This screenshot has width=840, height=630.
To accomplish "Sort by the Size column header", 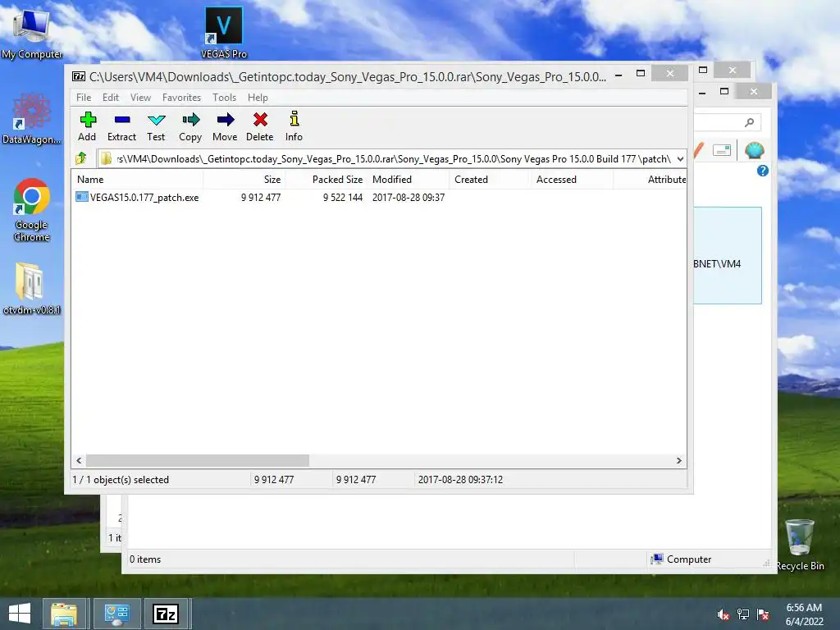I will pyautogui.click(x=244, y=180).
